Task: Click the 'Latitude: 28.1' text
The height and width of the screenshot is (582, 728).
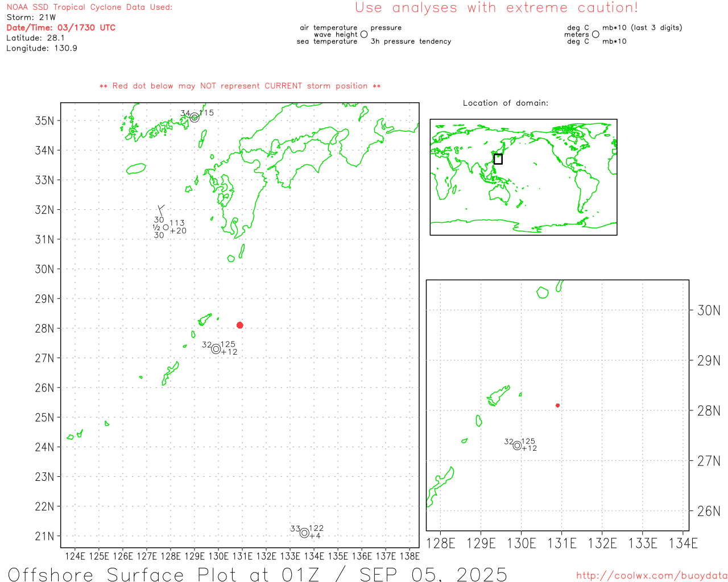Action: (35, 38)
